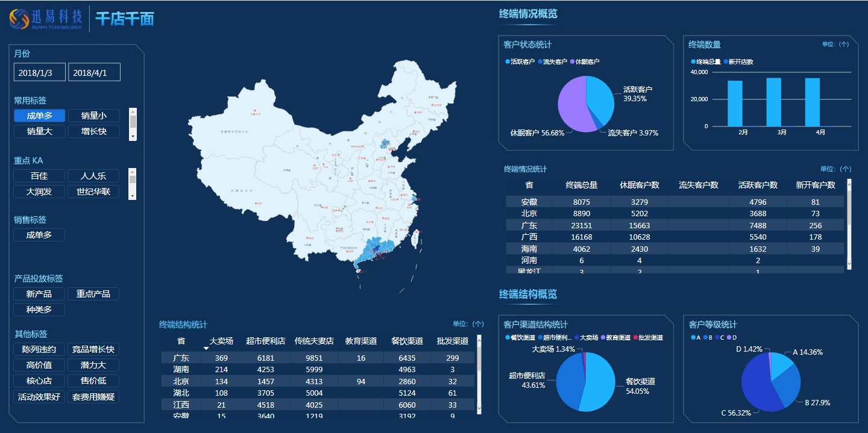Click the end date field 2018/4/1

pos(94,72)
